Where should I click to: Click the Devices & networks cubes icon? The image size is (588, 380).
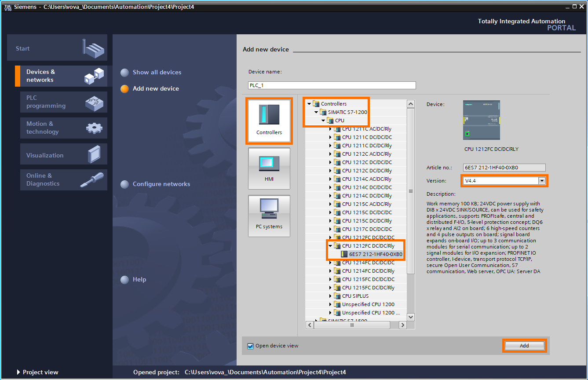coord(95,76)
